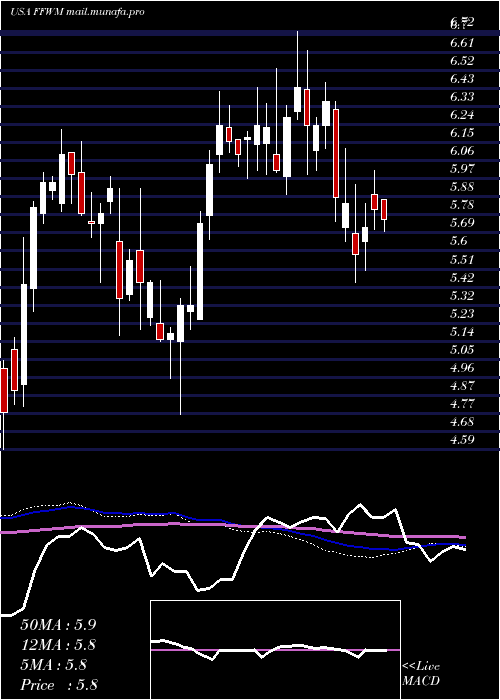Click the 'USA FFWM mail.munafa.pro' title text

pyautogui.click(x=77, y=12)
